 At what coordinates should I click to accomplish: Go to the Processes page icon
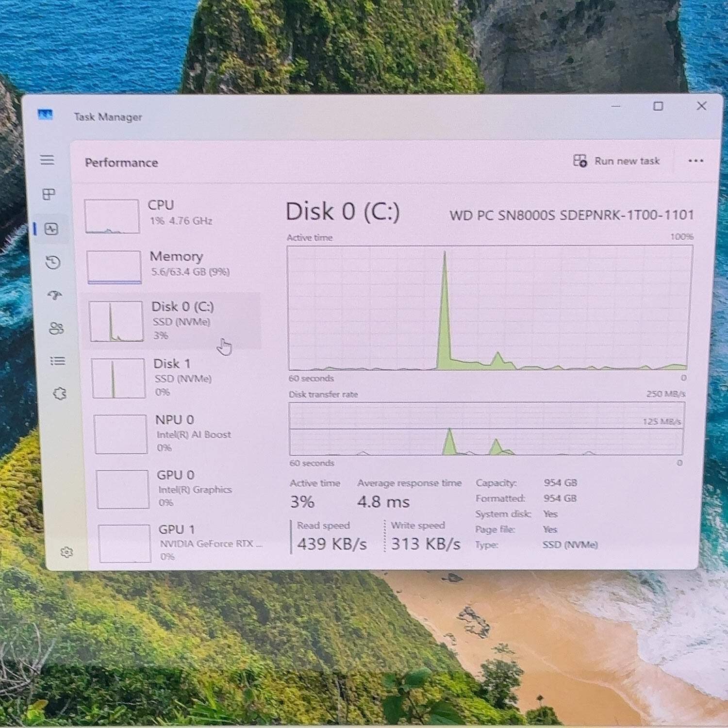49,195
